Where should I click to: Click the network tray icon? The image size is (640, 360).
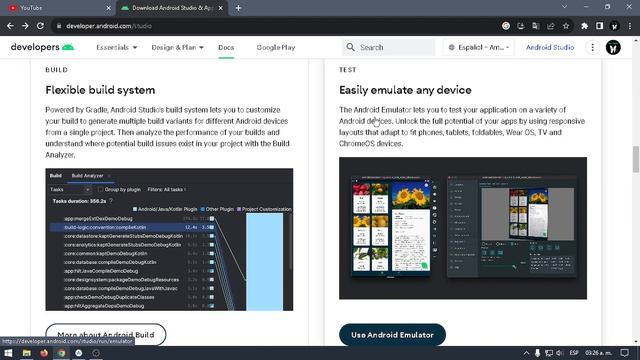549,353
